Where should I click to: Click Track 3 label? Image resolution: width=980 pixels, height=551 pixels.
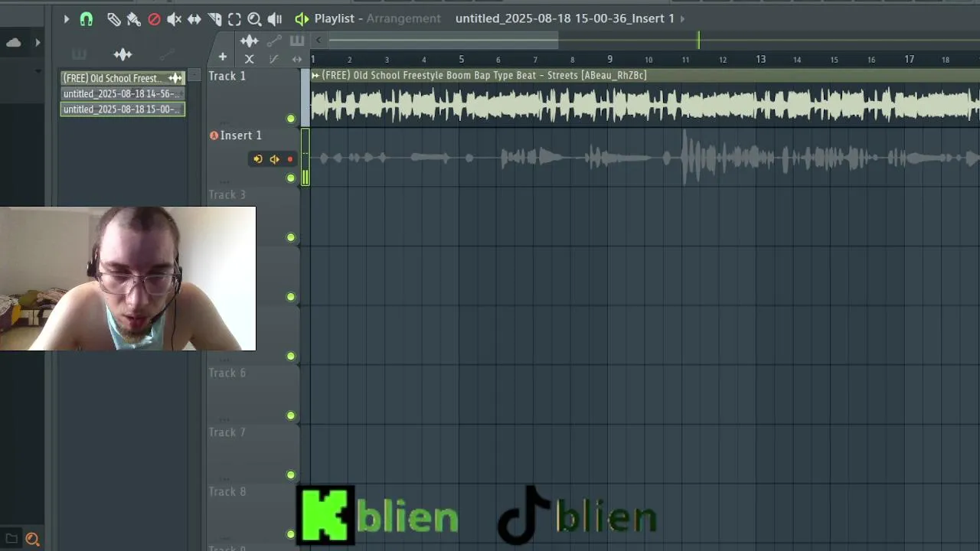(x=227, y=194)
